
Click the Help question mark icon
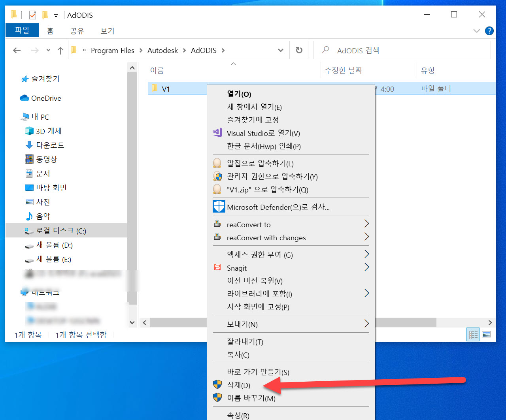[x=489, y=31]
